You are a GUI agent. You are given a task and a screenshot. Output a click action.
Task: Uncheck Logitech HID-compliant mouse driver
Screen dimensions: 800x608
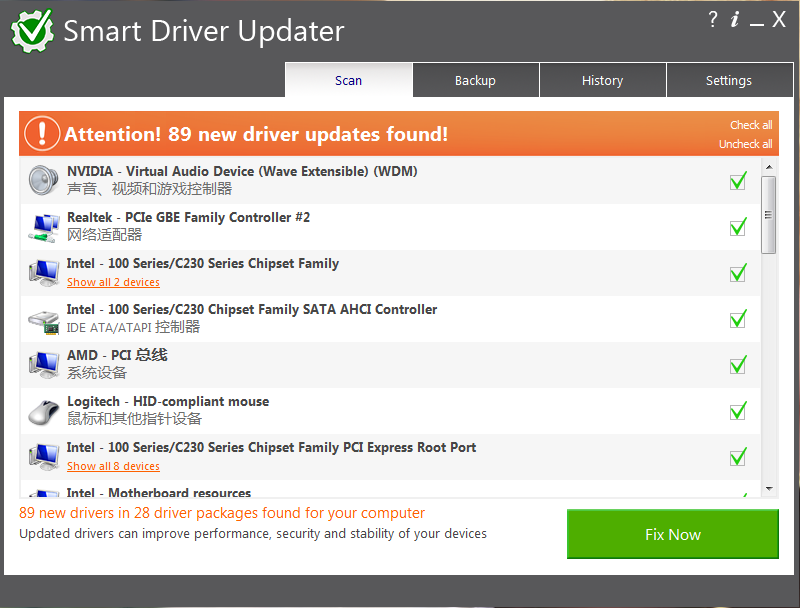click(x=738, y=411)
